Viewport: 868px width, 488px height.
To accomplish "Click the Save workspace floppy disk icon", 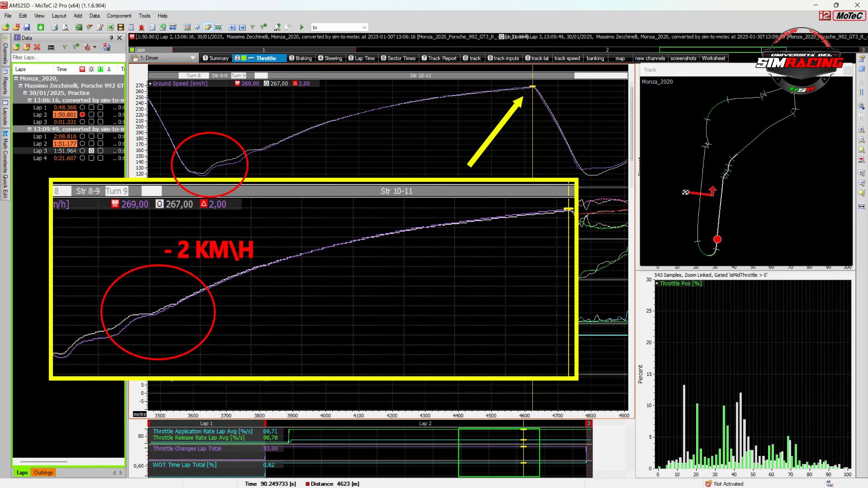I will (x=27, y=27).
